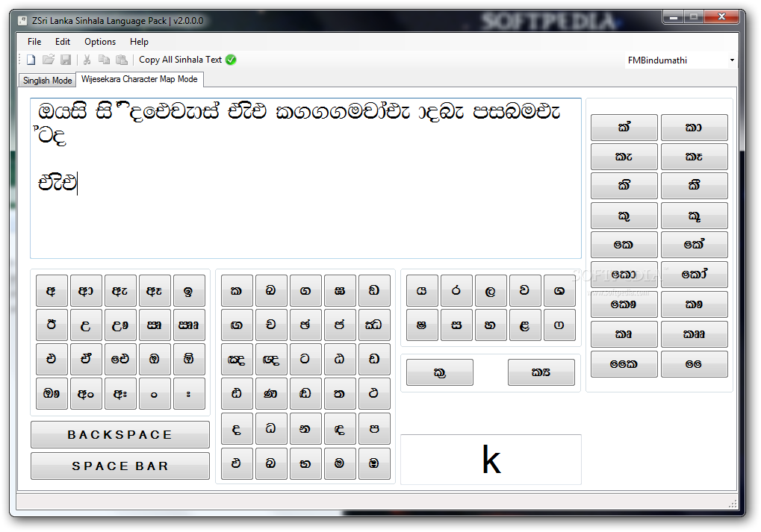This screenshot has width=761, height=532.
Task: Click the අ vowel key
Action: pyautogui.click(x=52, y=290)
